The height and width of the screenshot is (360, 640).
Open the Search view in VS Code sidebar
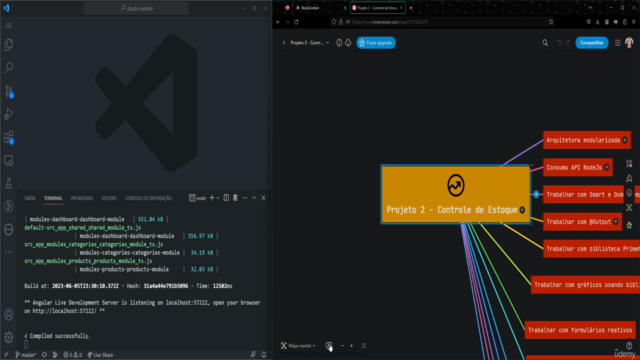[9, 67]
